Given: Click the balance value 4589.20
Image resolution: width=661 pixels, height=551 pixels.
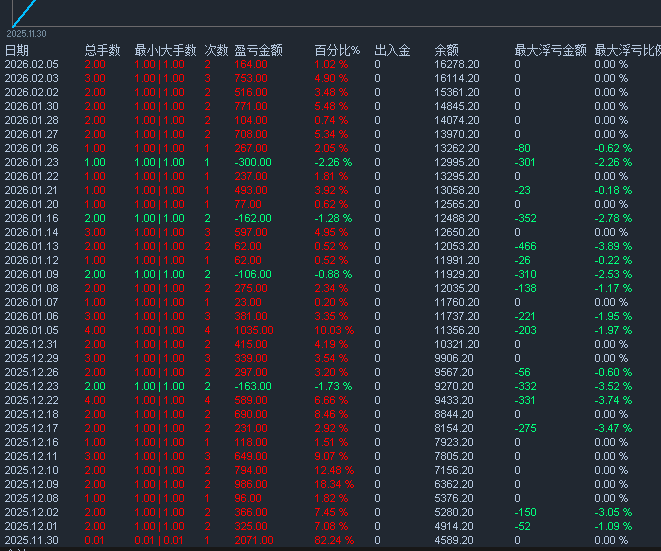Looking at the screenshot, I should click(x=456, y=540).
